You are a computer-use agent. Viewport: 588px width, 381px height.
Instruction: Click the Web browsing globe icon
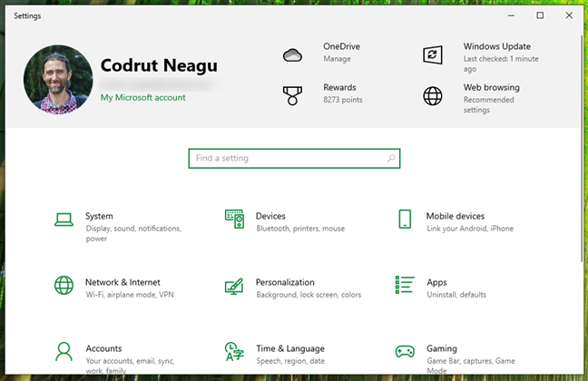tap(433, 95)
